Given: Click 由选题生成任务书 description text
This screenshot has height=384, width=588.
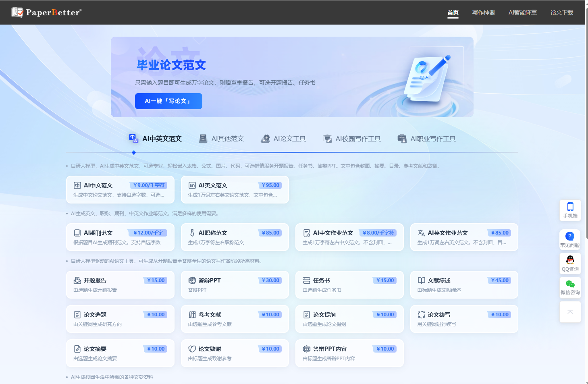Looking at the screenshot, I should point(322,290).
